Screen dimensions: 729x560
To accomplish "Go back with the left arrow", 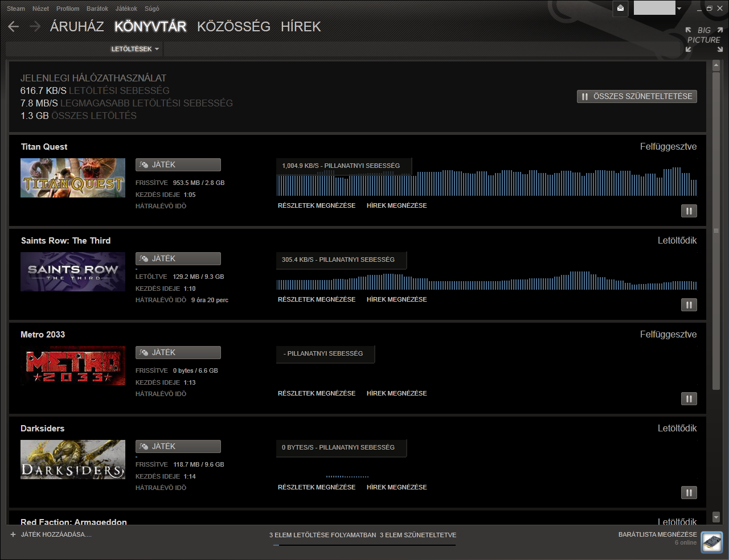I will pyautogui.click(x=14, y=27).
